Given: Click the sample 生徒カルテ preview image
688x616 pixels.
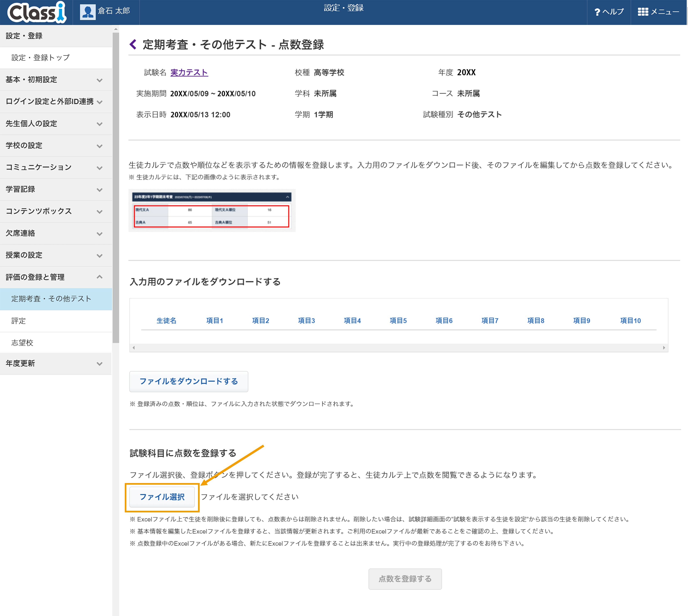Looking at the screenshot, I should 212,211.
